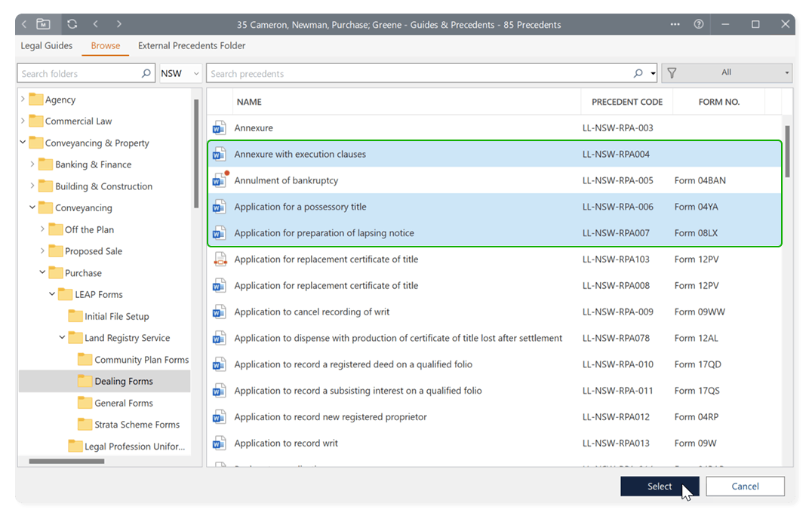The width and height of the screenshot is (812, 528).
Task: Switch to the Legal Guides tab
Action: pyautogui.click(x=47, y=45)
